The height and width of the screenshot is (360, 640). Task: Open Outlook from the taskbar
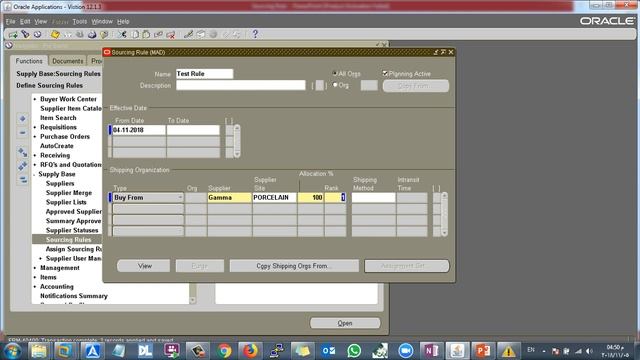click(x=328, y=351)
